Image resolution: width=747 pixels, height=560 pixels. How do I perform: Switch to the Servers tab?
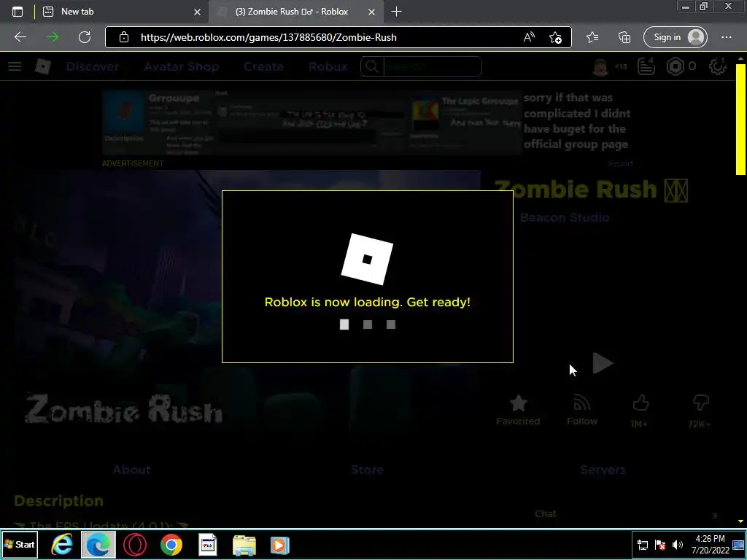click(603, 470)
